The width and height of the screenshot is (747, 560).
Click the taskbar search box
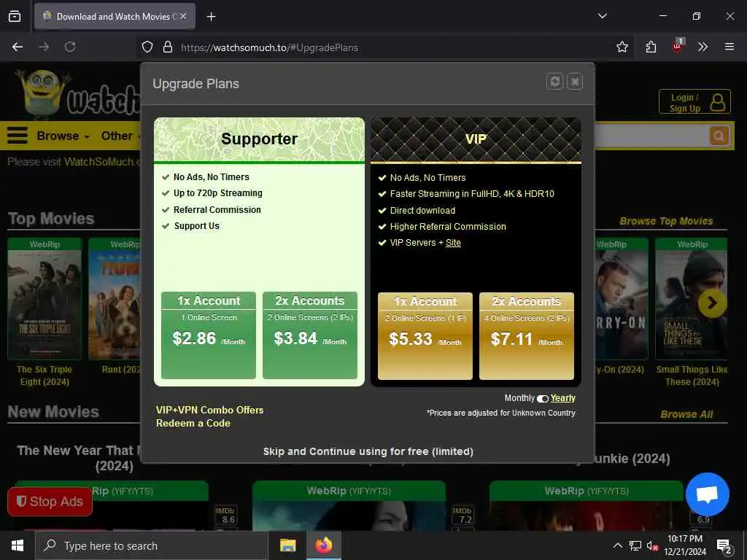152,545
